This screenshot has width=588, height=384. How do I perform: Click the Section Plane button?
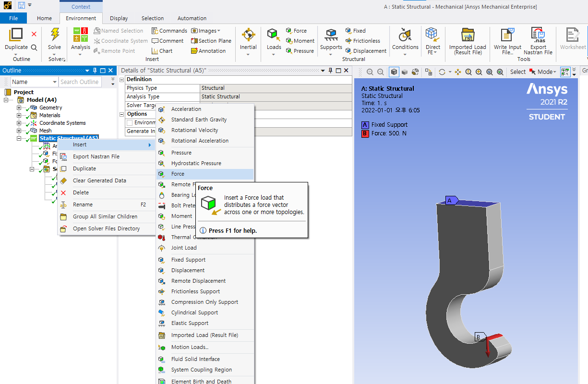point(211,41)
